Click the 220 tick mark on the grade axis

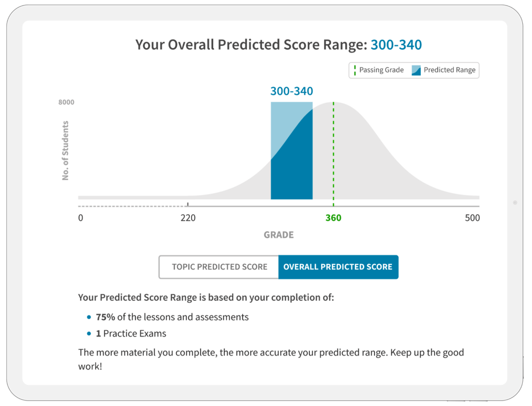[x=188, y=204]
